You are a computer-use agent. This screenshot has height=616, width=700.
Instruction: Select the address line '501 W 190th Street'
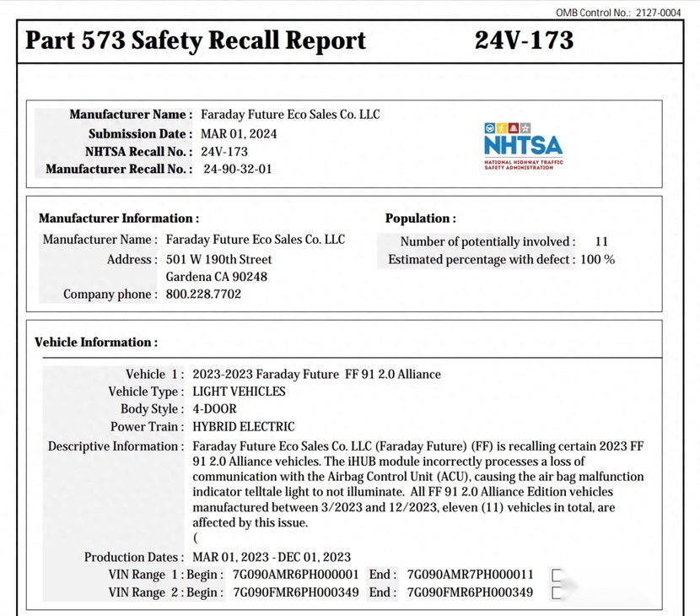(218, 259)
